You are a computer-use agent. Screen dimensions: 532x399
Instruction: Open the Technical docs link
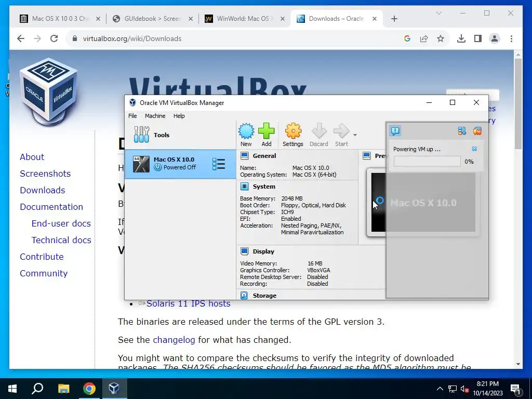(61, 240)
